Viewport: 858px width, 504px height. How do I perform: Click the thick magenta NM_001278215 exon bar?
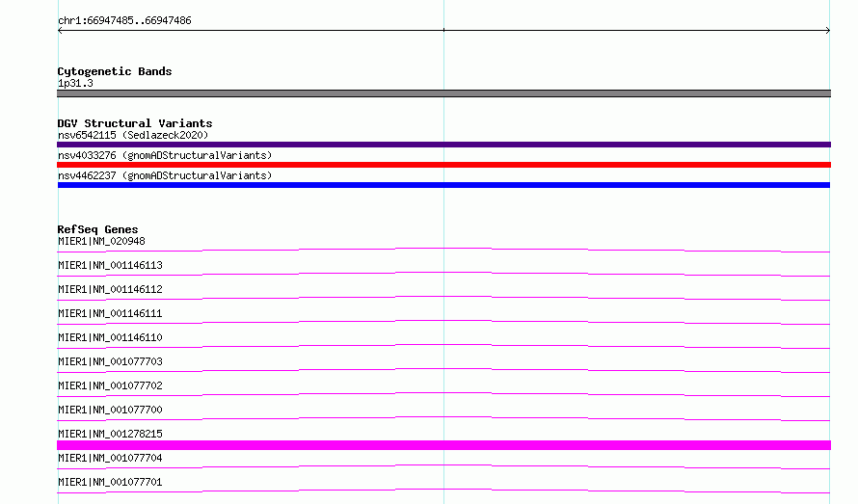click(443, 445)
